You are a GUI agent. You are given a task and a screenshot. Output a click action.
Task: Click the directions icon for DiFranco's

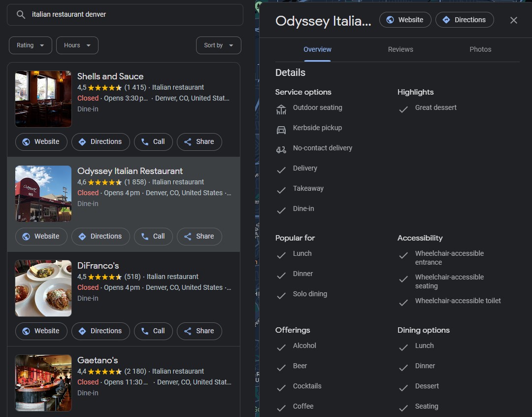pyautogui.click(x=82, y=331)
